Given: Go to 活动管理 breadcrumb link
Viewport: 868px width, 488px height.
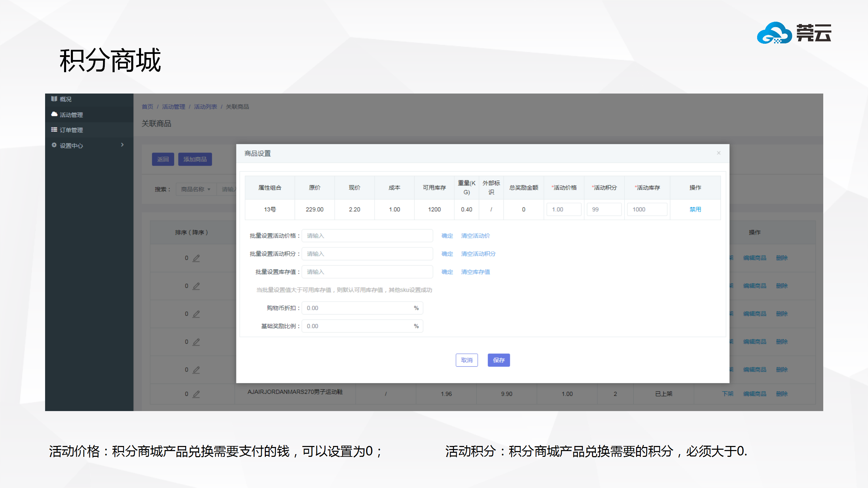Looking at the screenshot, I should (173, 107).
